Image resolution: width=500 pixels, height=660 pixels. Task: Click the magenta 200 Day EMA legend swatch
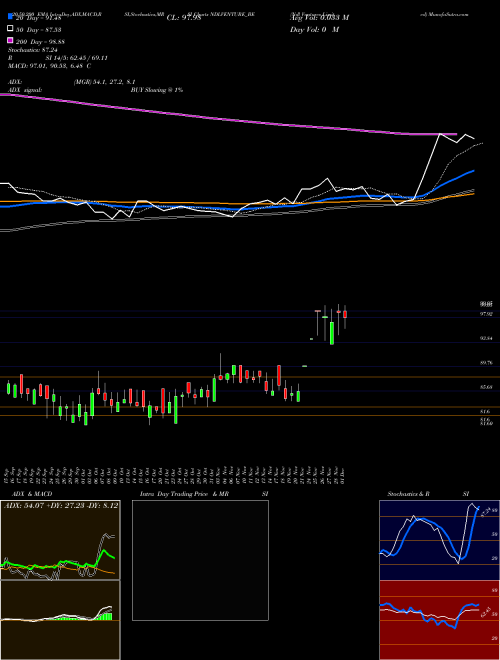10,41
